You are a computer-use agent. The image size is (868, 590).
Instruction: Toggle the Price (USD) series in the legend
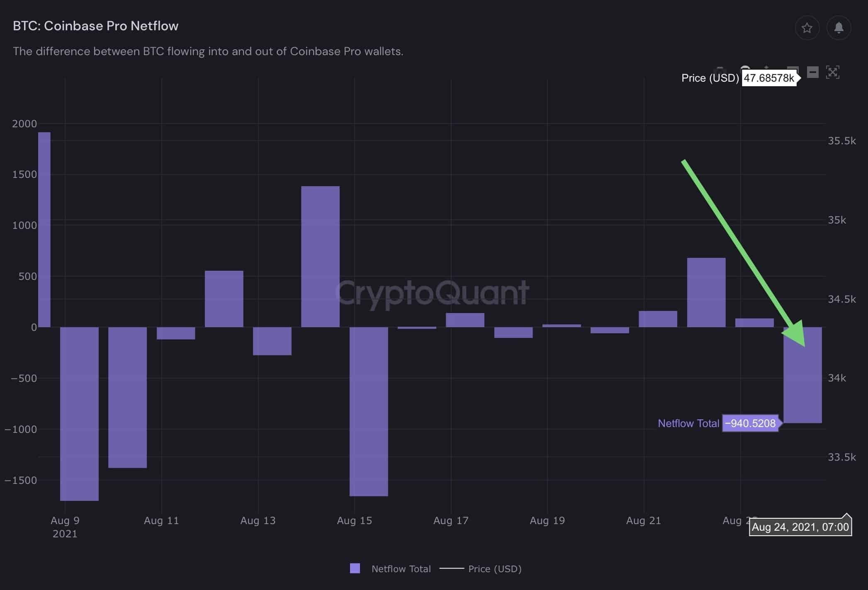(494, 569)
